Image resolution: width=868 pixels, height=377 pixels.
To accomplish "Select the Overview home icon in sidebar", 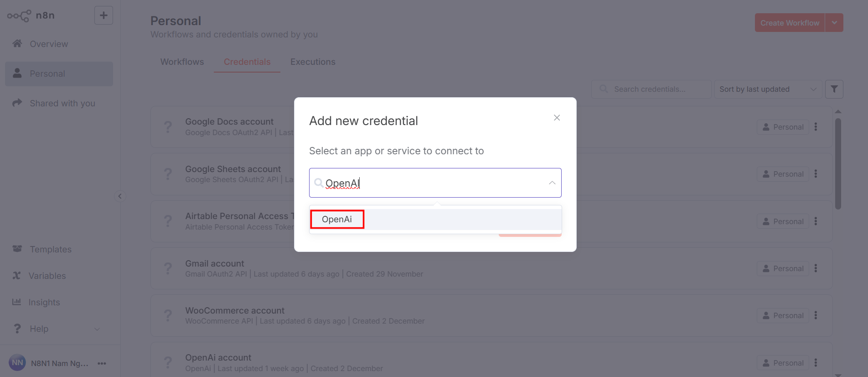I will click(17, 43).
